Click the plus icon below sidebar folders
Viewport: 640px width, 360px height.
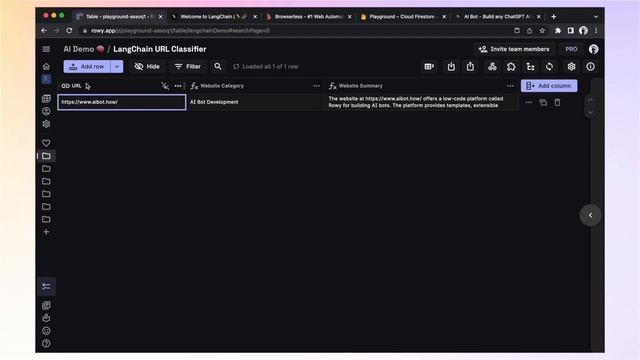(46, 232)
